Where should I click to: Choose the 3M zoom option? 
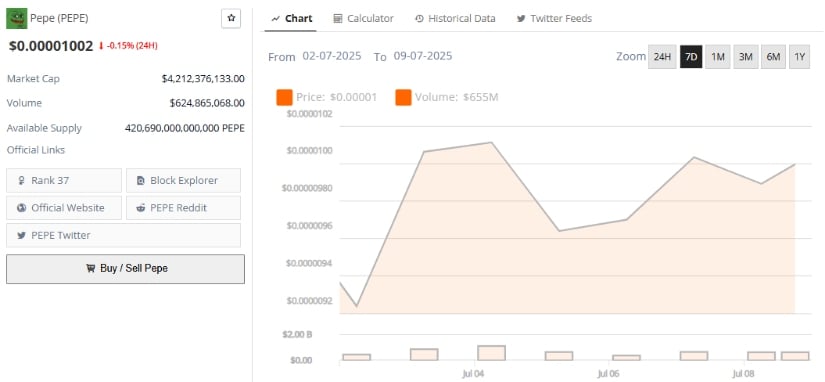click(746, 57)
